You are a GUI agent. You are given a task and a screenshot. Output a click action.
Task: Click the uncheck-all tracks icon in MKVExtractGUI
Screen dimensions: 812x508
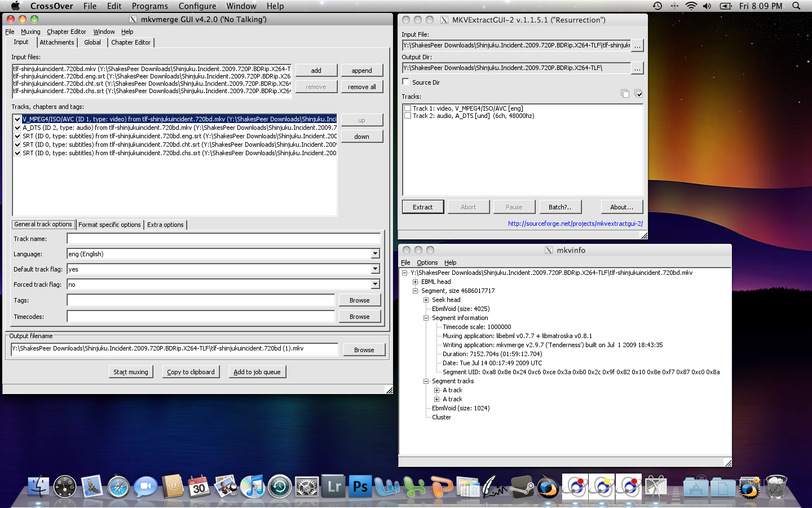click(625, 94)
